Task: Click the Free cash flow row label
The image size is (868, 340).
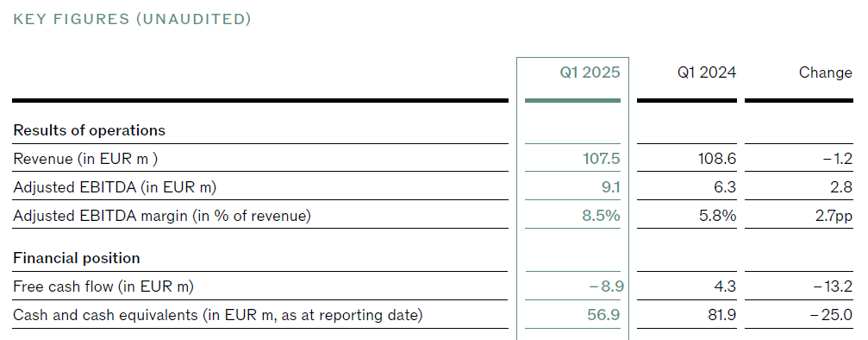Action: pyautogui.click(x=103, y=286)
